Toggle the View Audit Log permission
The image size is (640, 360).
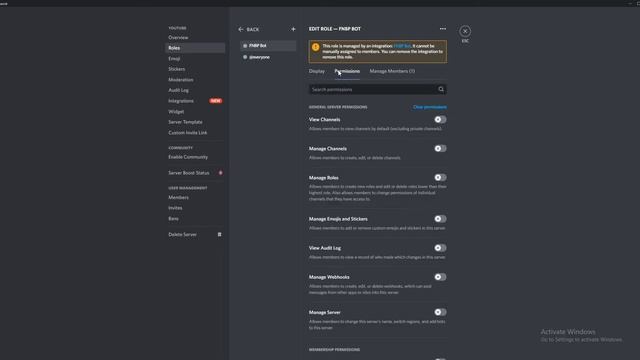click(440, 248)
